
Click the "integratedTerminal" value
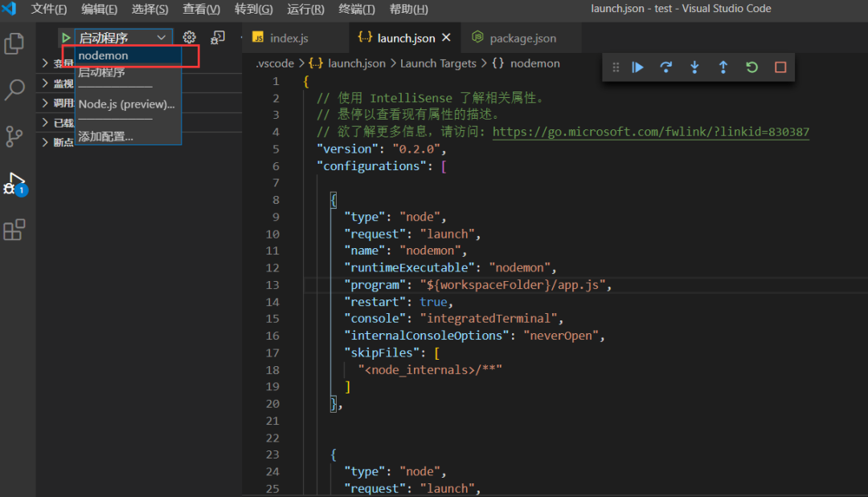[x=489, y=319]
